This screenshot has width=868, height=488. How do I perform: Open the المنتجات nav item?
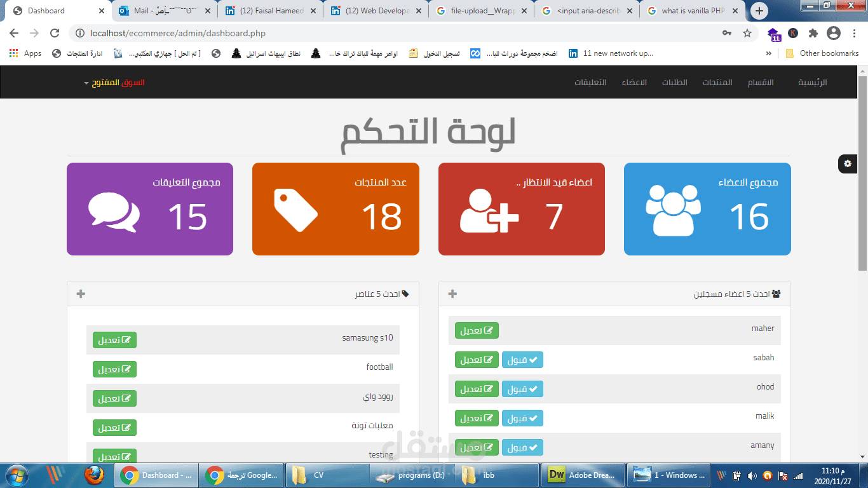717,83
